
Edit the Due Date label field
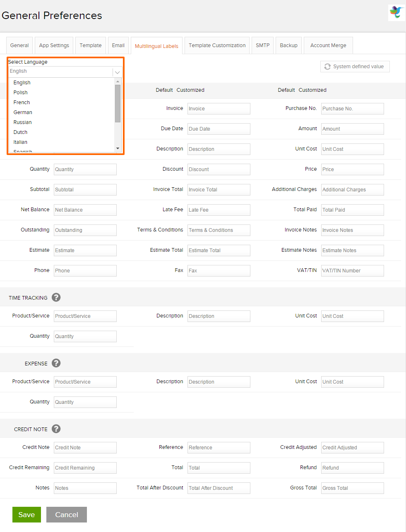click(219, 129)
